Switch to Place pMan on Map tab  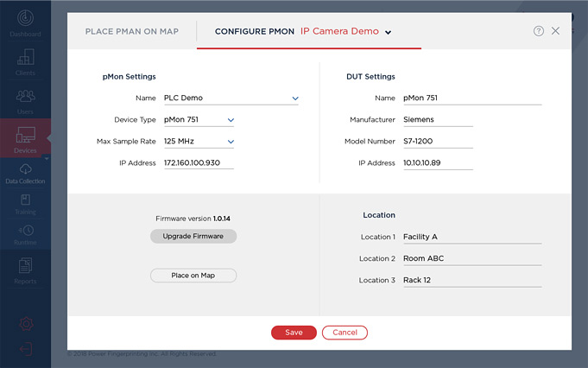click(x=131, y=31)
